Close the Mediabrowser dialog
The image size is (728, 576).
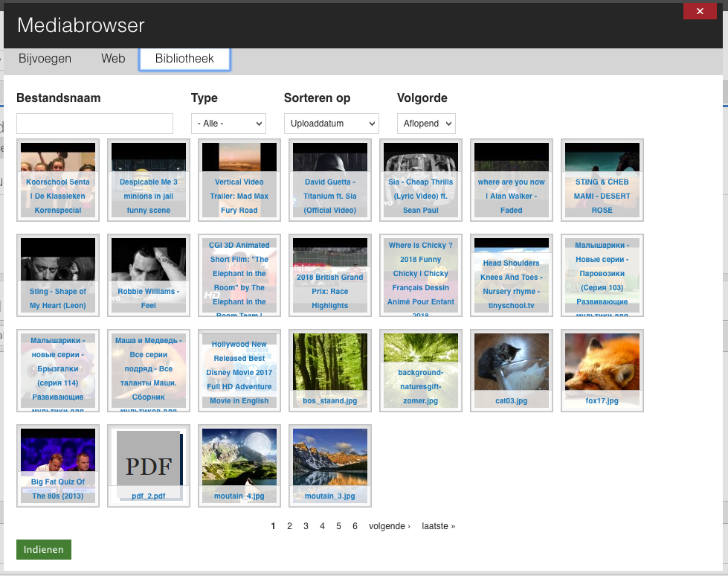tap(699, 11)
